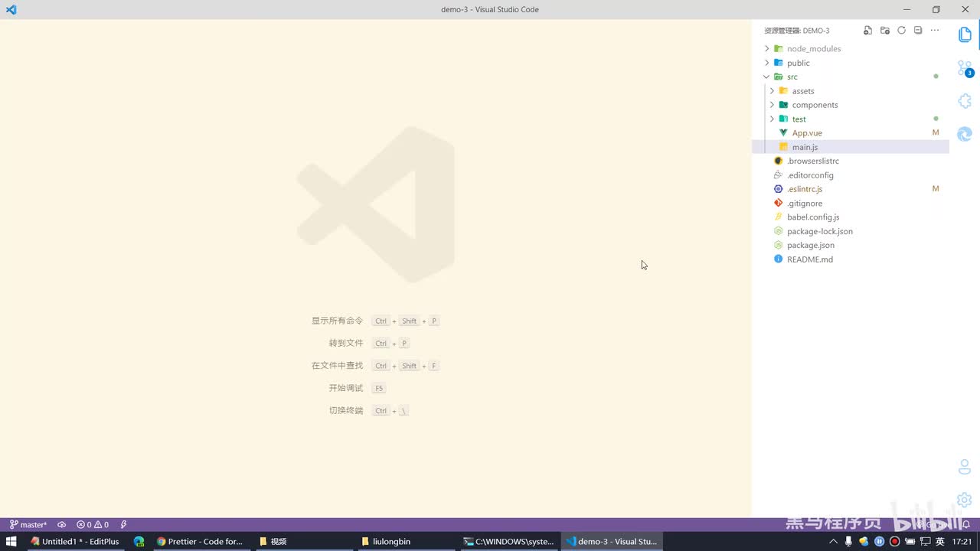The width and height of the screenshot is (980, 551).
Task: Open the Accounts icon in activity bar
Action: pyautogui.click(x=965, y=466)
